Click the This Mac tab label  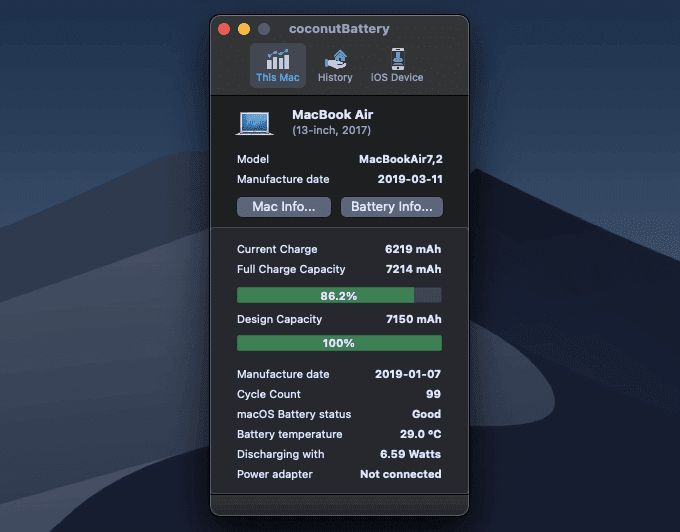[x=278, y=78]
